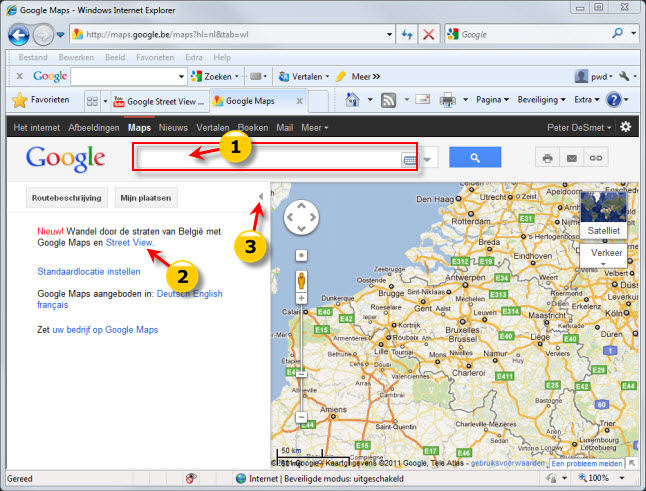This screenshot has width=646, height=491.
Task: Click Afbeeldingen in Google bar
Action: click(x=94, y=128)
